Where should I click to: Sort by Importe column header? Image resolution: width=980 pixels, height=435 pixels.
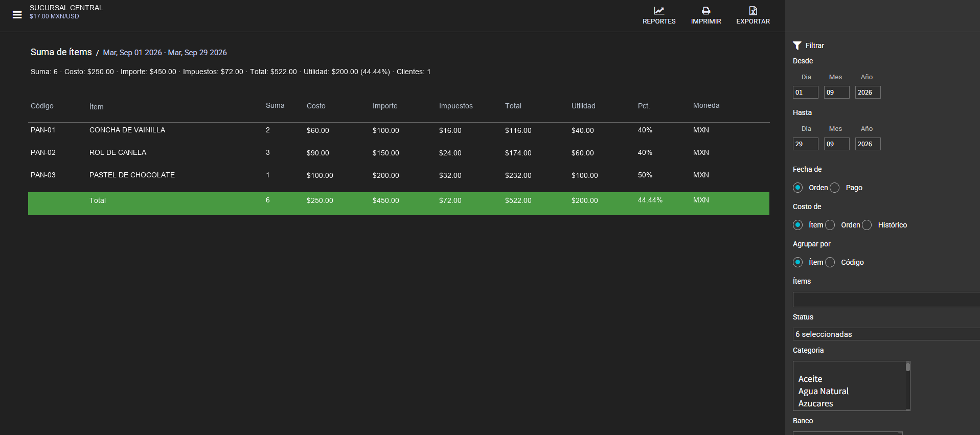[385, 106]
